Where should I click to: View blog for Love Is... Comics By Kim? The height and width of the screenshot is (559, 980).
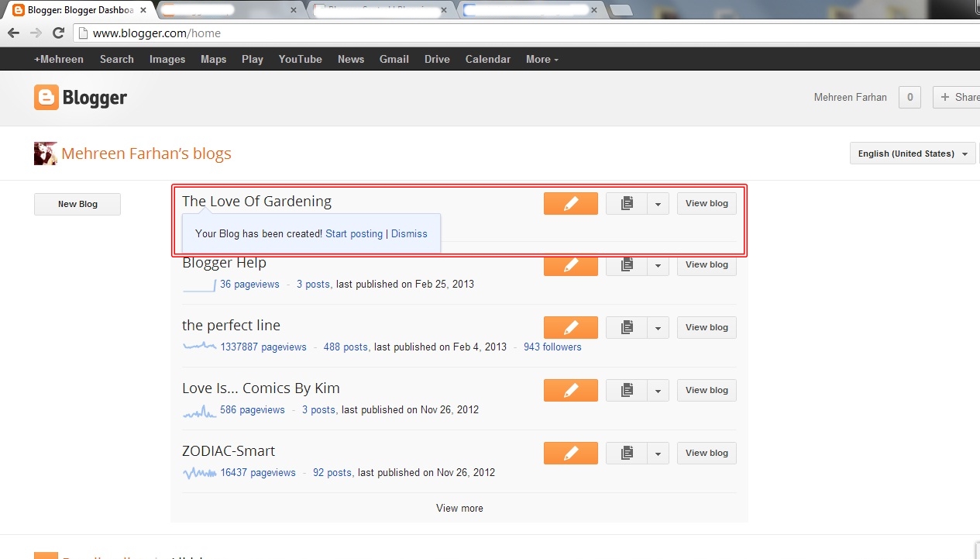pos(707,390)
